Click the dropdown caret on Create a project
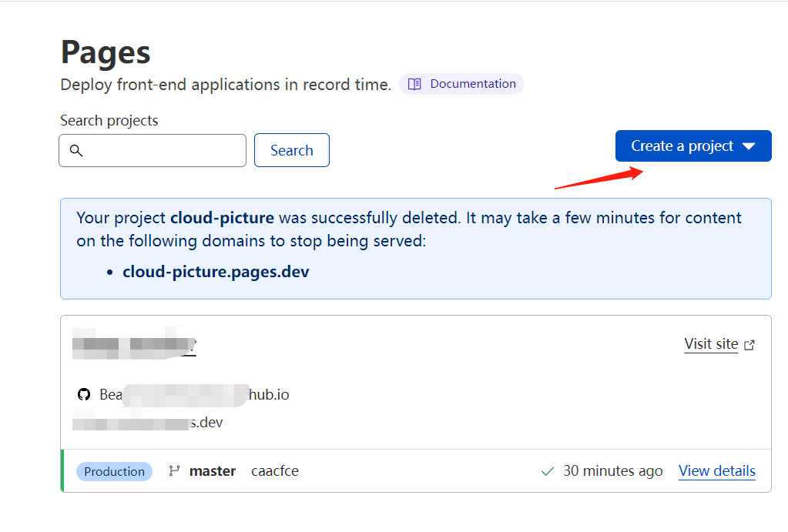 (749, 146)
